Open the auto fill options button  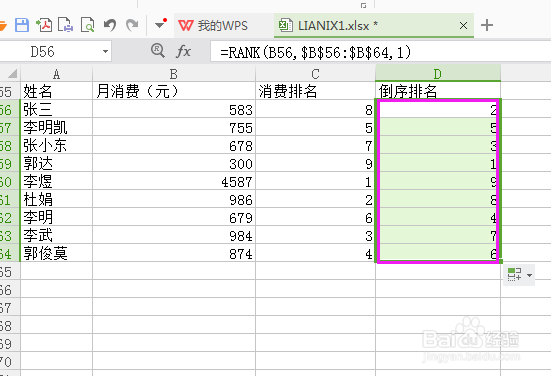click(519, 275)
